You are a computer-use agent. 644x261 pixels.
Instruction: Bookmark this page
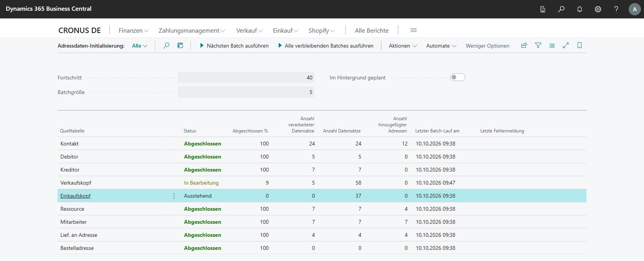tap(580, 45)
